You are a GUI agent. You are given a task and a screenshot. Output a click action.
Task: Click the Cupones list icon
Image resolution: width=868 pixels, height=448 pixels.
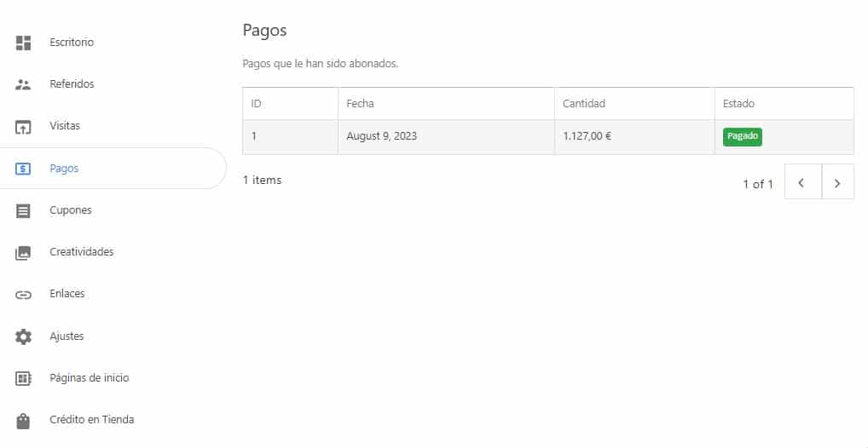pyautogui.click(x=23, y=210)
